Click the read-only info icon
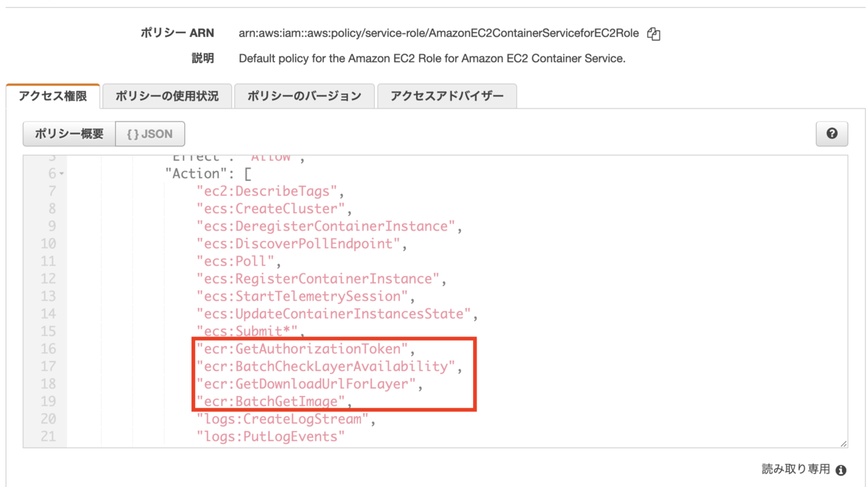Viewport: 868px width, 487px height. [x=841, y=470]
